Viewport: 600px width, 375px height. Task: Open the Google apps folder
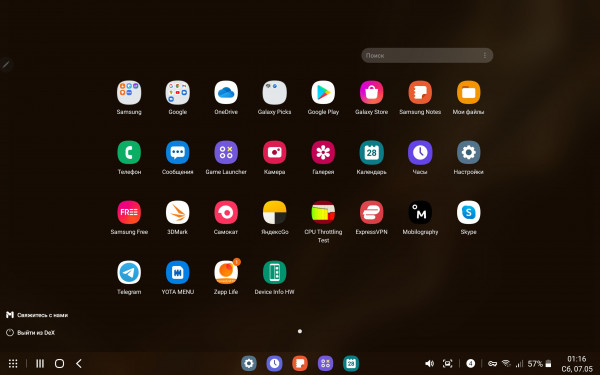178,93
